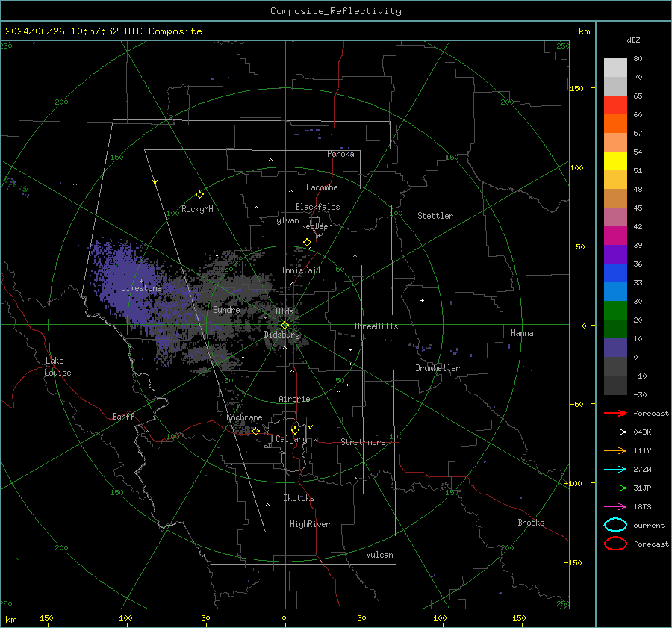Click the cyan 27ZW arrow legend icon
The width and height of the screenshot is (672, 628).
pos(615,470)
